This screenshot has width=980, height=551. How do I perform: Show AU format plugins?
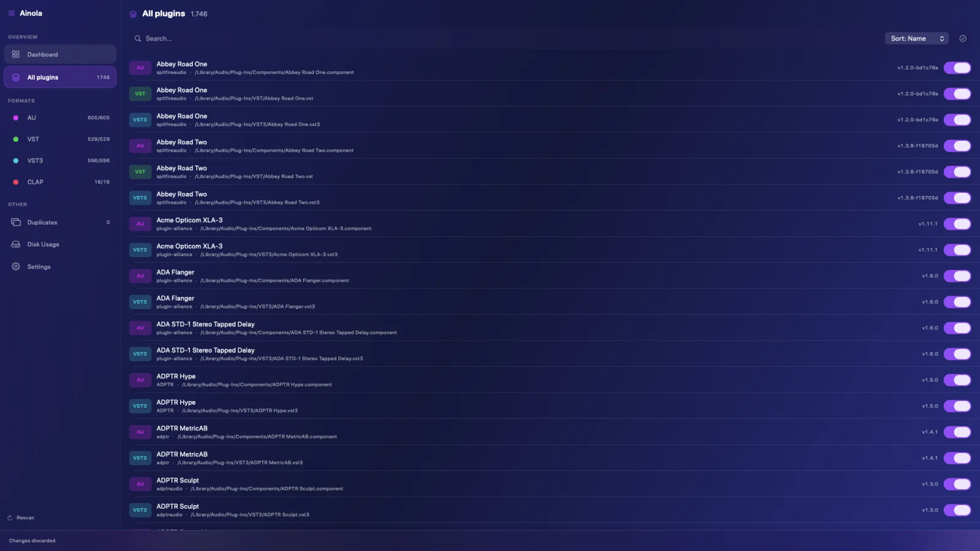[x=60, y=118]
